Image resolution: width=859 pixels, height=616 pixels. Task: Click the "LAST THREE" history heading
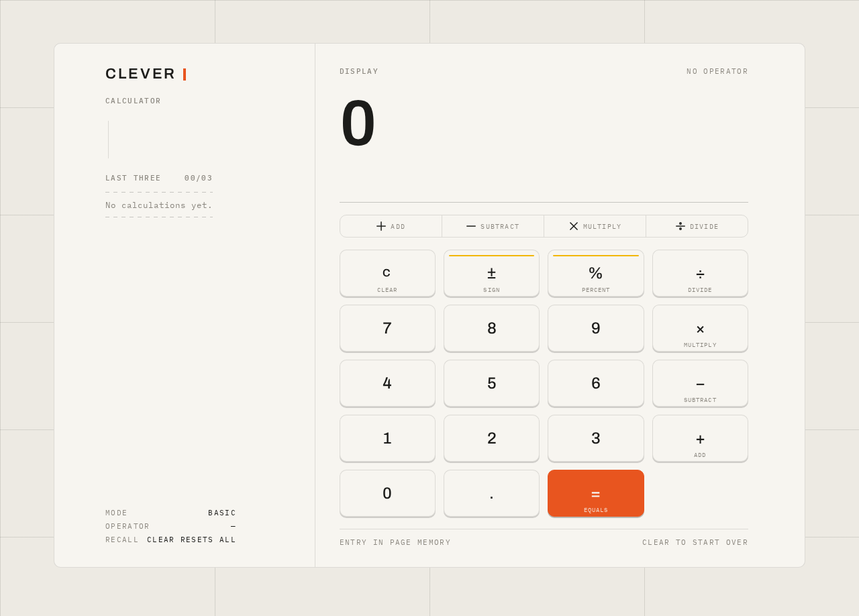tap(134, 178)
